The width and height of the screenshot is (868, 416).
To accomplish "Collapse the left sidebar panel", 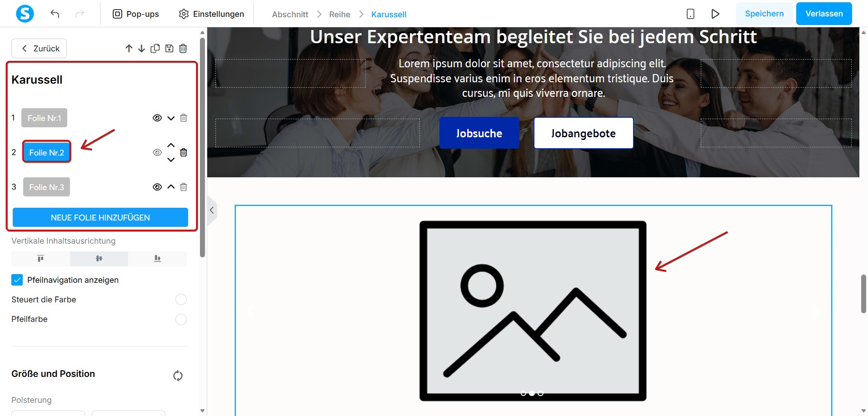I will pos(212,210).
